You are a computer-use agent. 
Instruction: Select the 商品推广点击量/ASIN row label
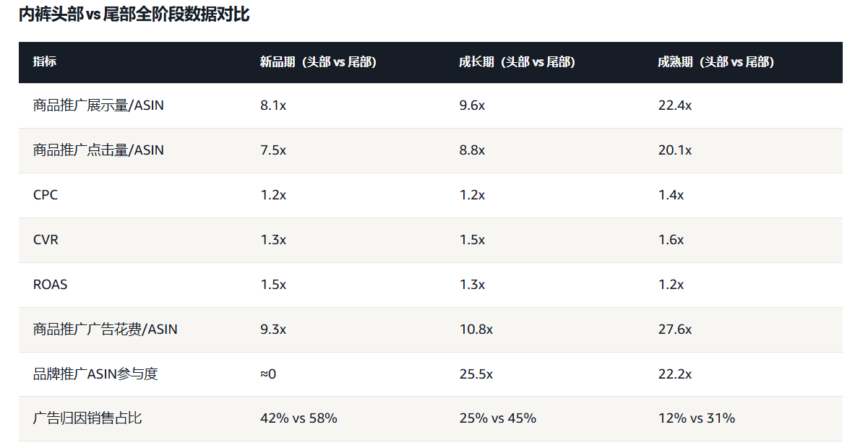(98, 150)
